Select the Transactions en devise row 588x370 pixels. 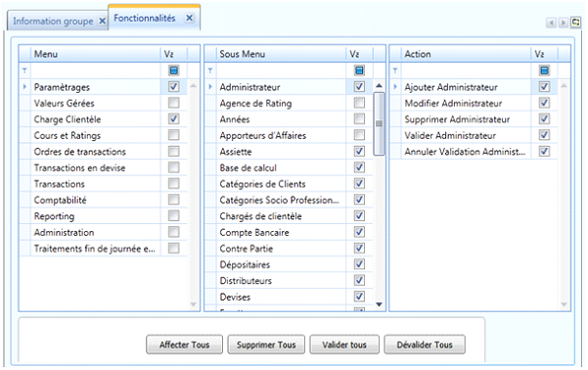104,167
